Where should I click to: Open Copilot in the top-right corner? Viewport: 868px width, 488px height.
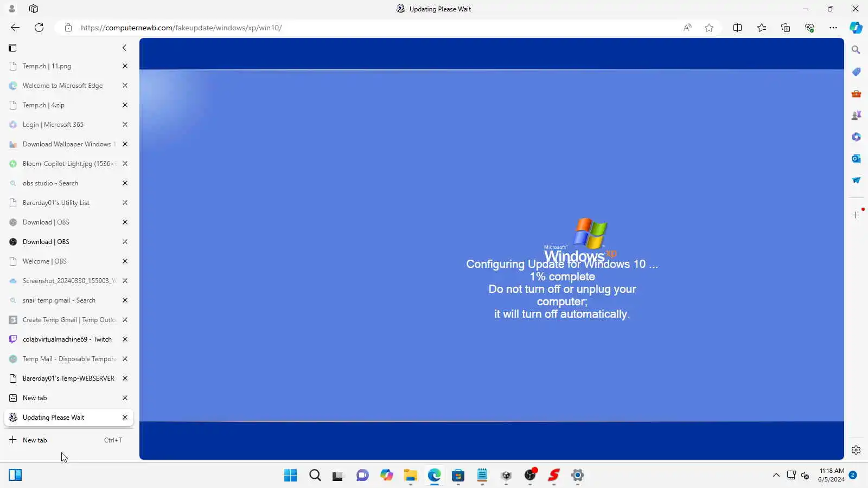coord(856,28)
